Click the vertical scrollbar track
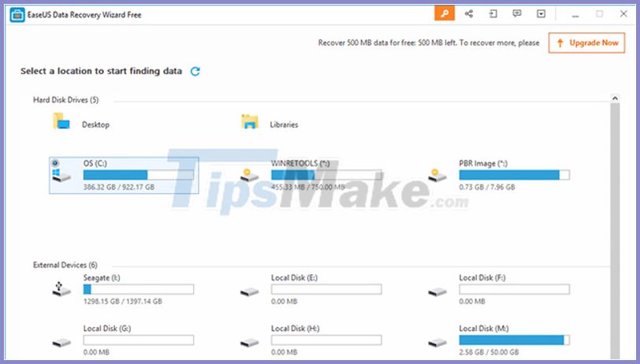The height and width of the screenshot is (364, 640). pos(615,231)
